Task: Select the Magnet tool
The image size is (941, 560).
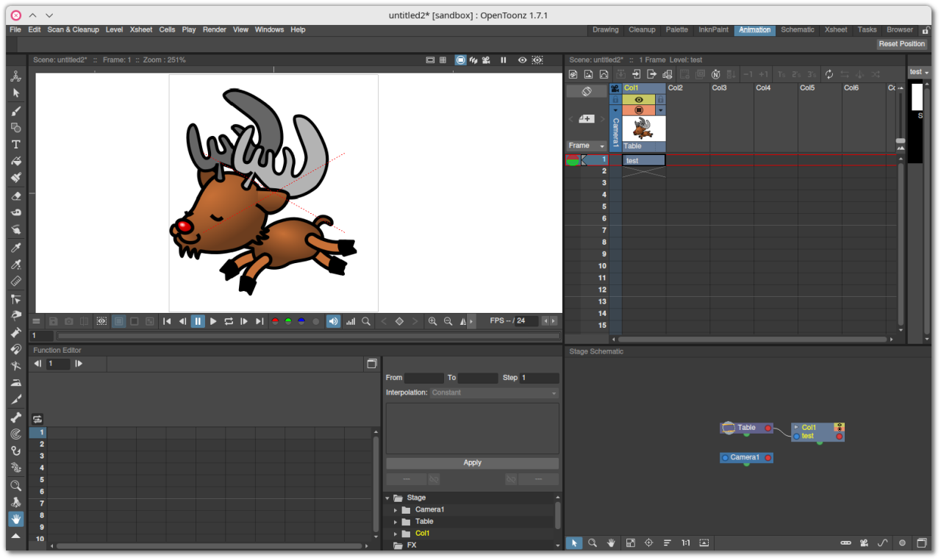Action: coord(15,349)
